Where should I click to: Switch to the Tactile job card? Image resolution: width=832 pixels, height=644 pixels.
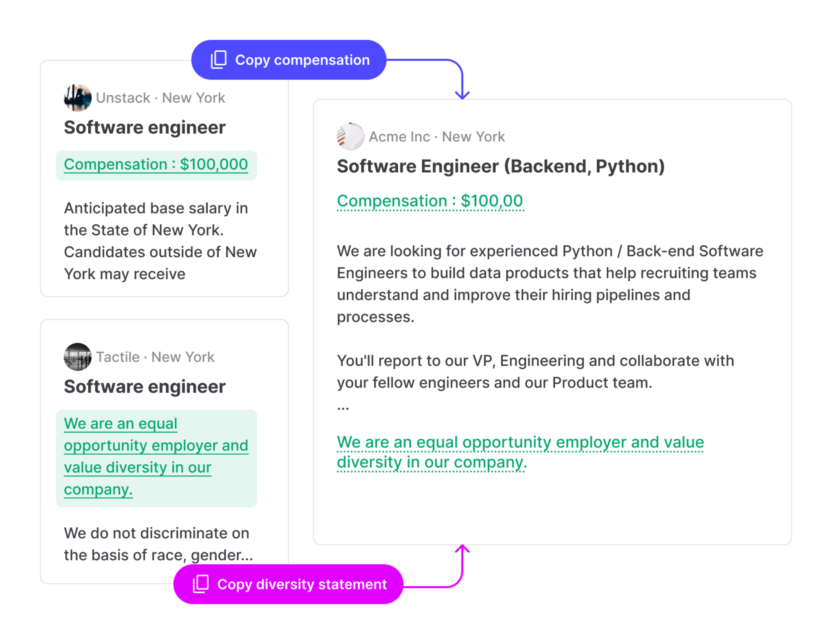pyautogui.click(x=164, y=450)
